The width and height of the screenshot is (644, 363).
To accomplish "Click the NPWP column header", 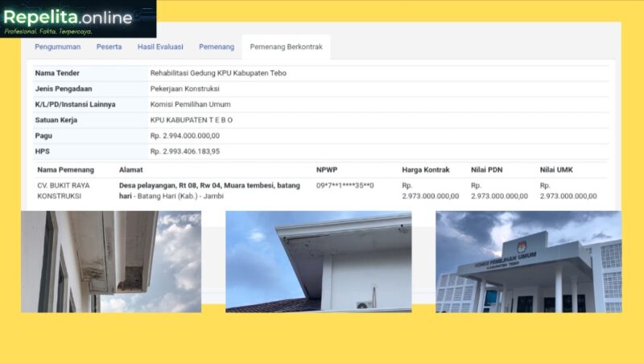I will pos(327,170).
